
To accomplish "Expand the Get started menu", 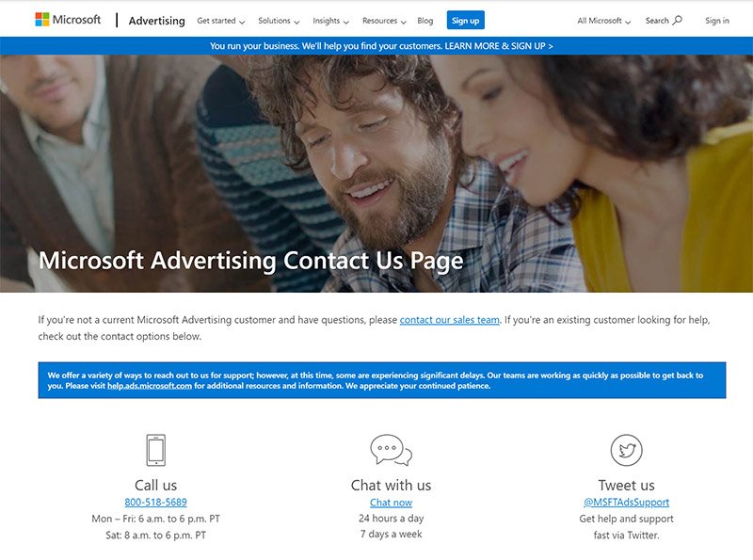I will tap(221, 21).
